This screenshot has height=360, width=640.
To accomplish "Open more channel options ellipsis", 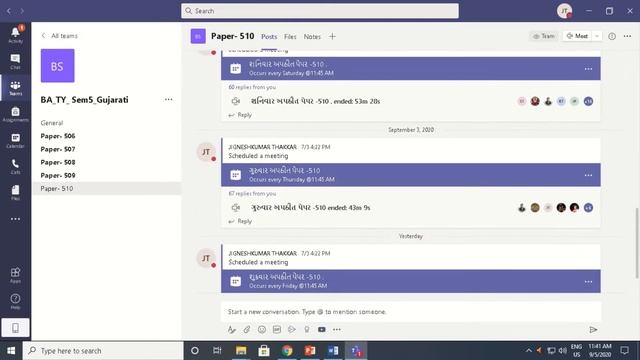I will (x=627, y=36).
